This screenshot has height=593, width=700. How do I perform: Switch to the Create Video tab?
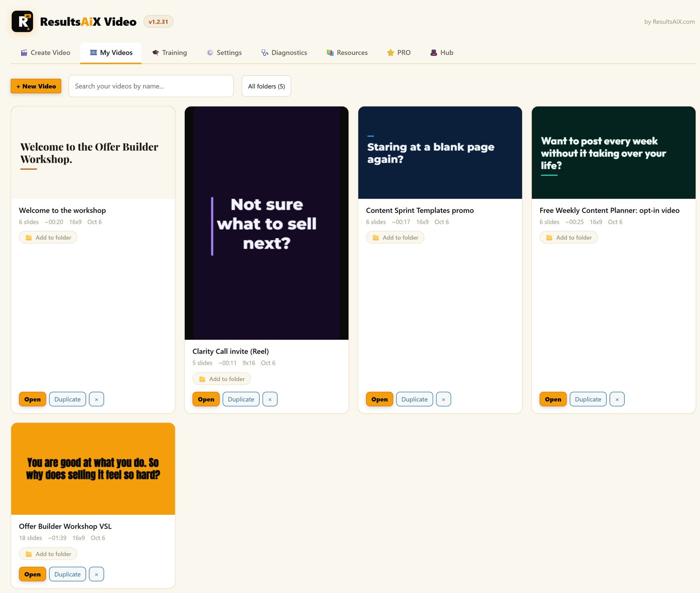click(x=45, y=52)
